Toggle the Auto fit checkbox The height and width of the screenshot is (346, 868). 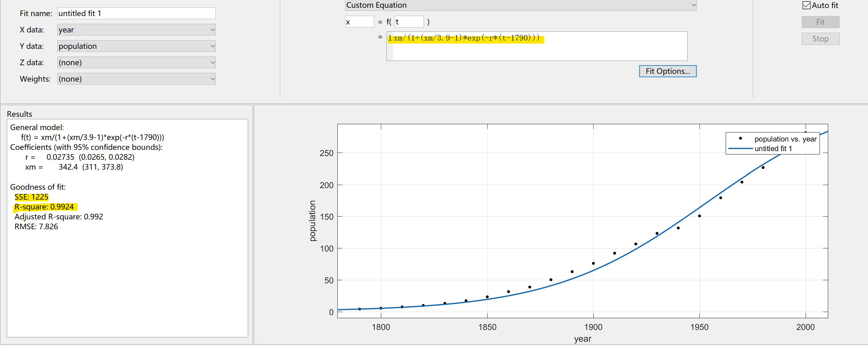click(x=806, y=5)
